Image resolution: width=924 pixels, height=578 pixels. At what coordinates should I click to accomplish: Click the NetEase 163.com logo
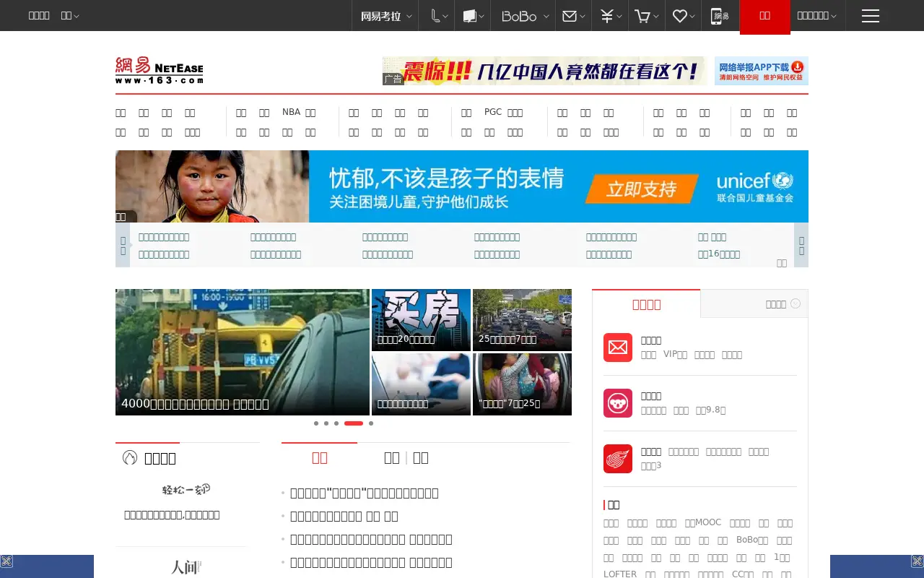coord(159,70)
